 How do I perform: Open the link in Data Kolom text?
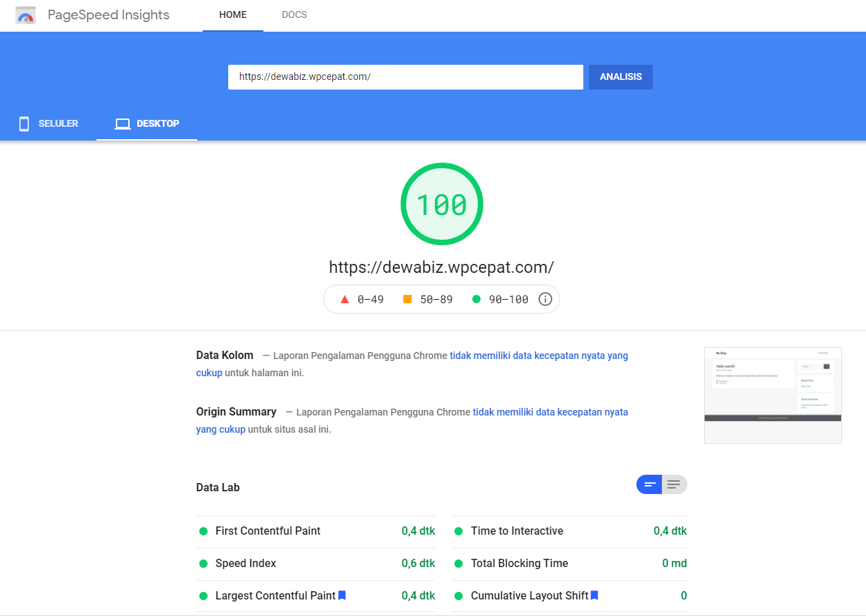[538, 356]
